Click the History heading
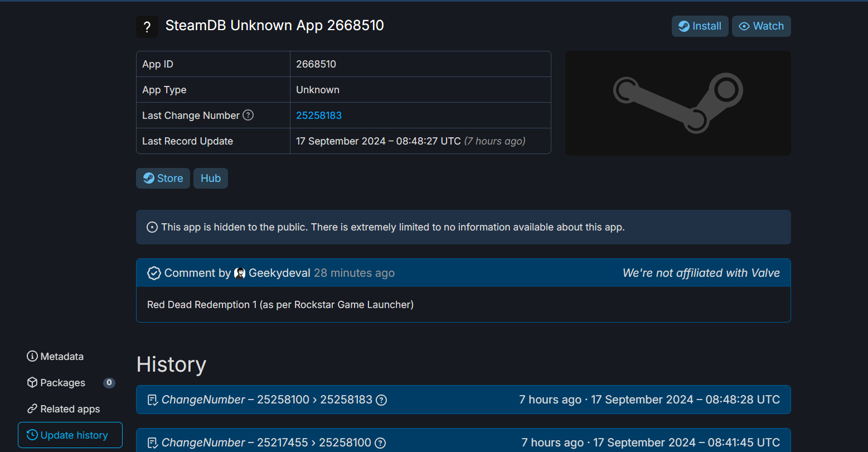Viewport: 868px width, 452px height. pos(171,364)
